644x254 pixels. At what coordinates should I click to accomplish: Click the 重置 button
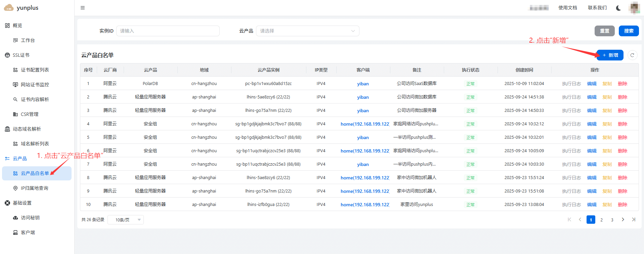pos(604,31)
